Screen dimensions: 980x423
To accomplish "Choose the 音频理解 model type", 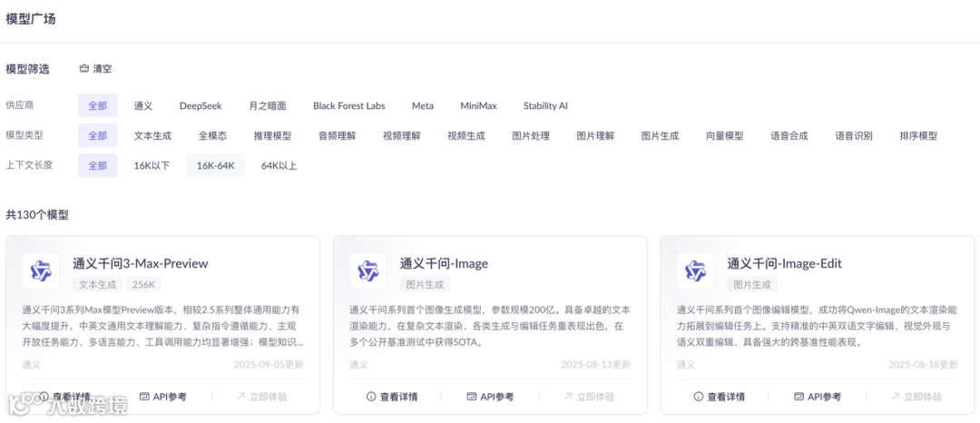I will tap(337, 135).
